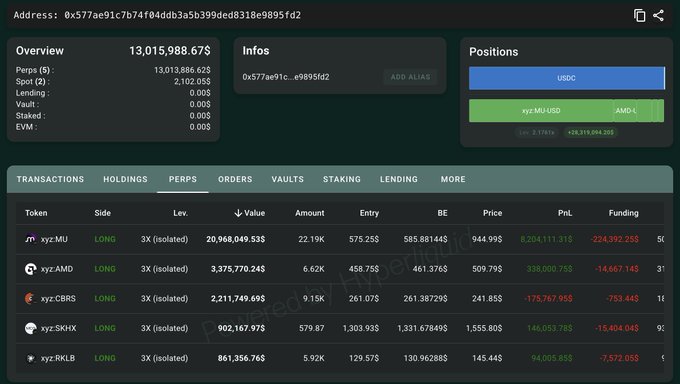The width and height of the screenshot is (680, 384).
Task: Open the Staking tab
Action: [x=342, y=179]
